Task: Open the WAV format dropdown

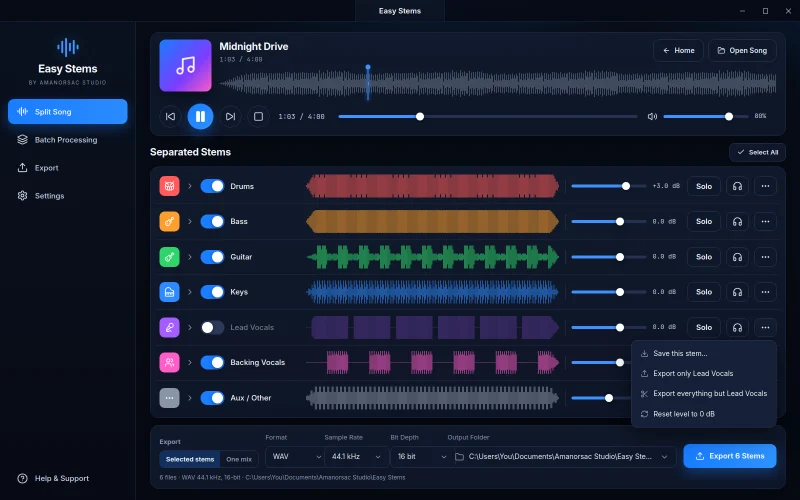Action: (294, 457)
